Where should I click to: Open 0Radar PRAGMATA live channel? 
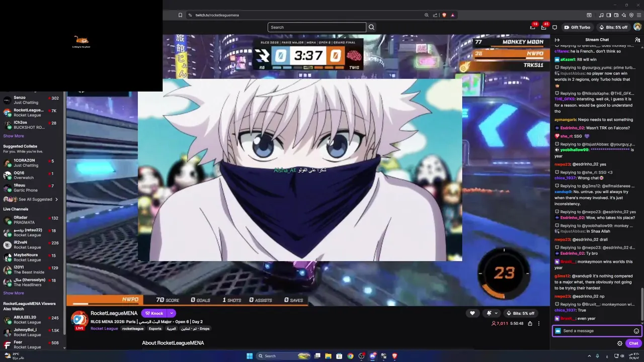click(x=32, y=220)
